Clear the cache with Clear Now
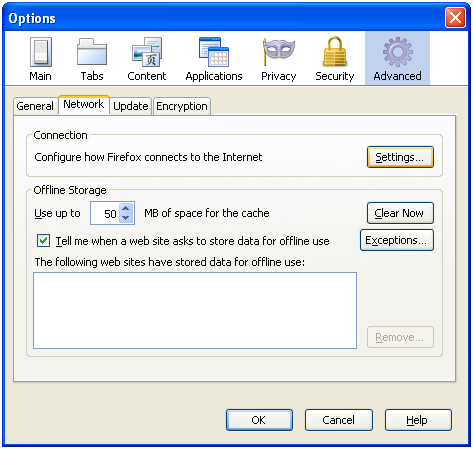 click(400, 213)
